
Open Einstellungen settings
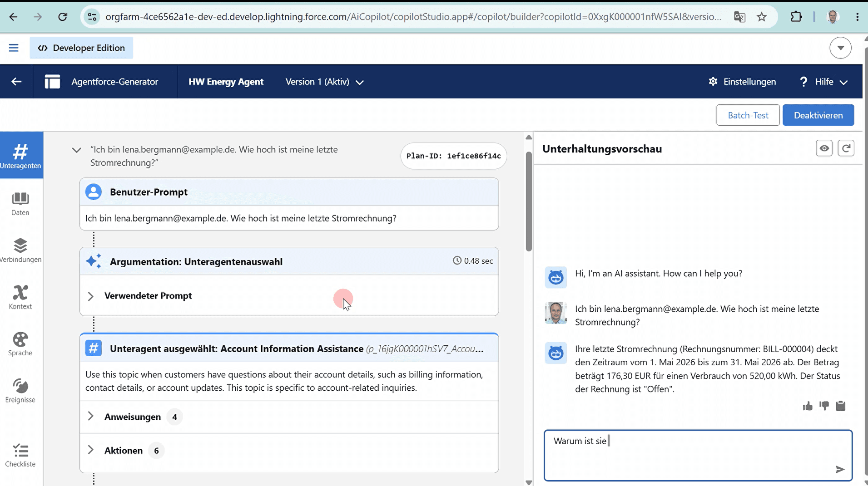742,82
